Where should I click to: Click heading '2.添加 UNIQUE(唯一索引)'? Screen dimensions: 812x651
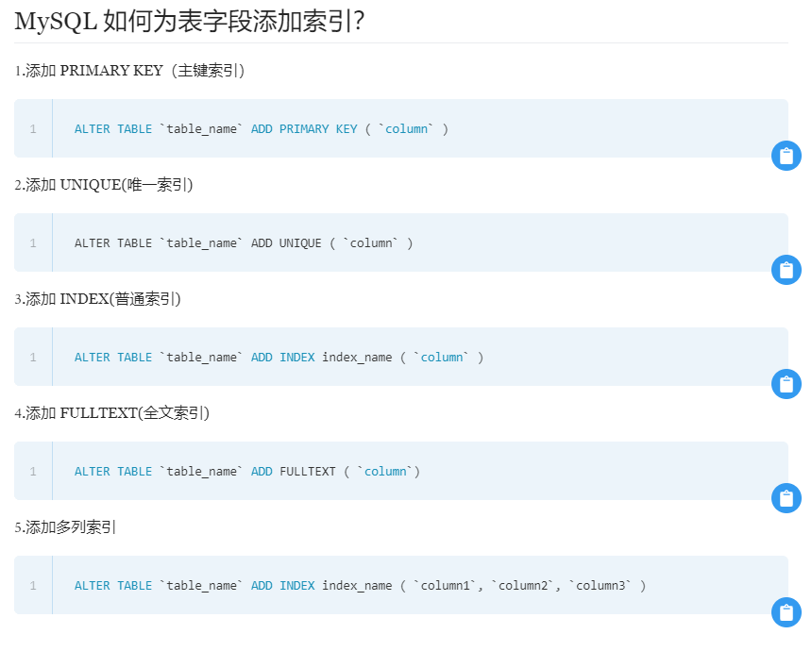click(x=104, y=185)
